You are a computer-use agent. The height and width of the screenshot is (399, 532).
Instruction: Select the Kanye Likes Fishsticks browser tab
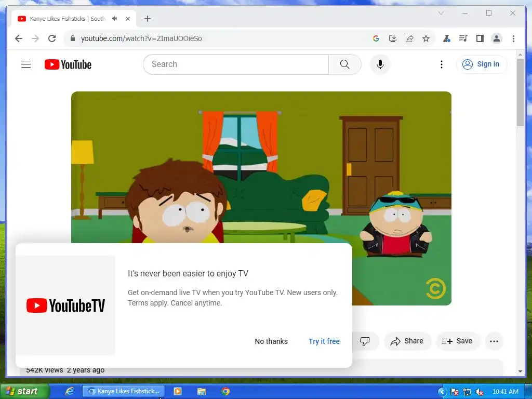(x=74, y=19)
